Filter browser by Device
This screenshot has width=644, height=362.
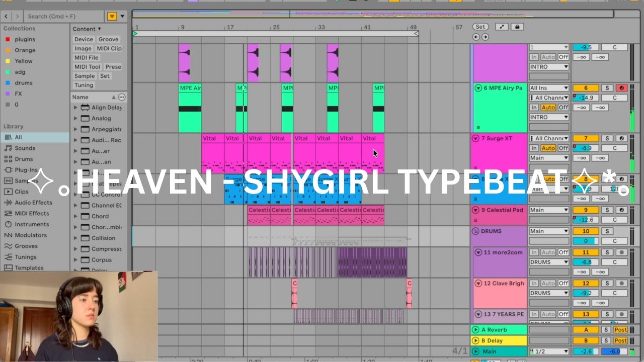coord(84,39)
